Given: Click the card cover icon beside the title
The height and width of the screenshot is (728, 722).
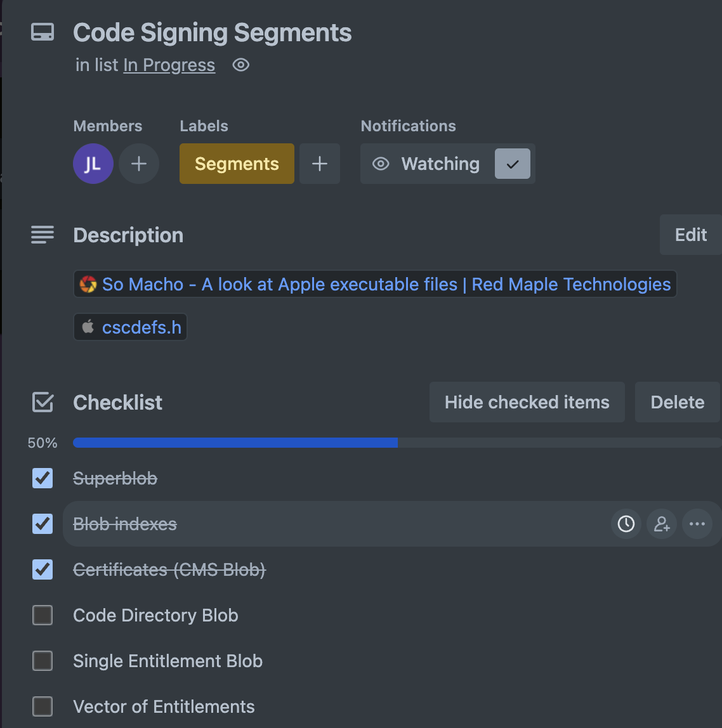Looking at the screenshot, I should [42, 32].
